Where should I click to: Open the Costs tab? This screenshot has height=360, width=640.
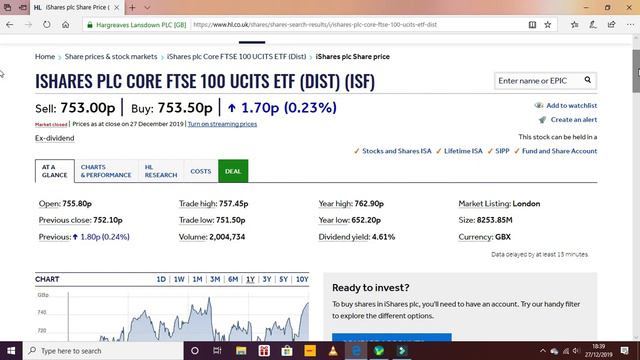pos(201,171)
